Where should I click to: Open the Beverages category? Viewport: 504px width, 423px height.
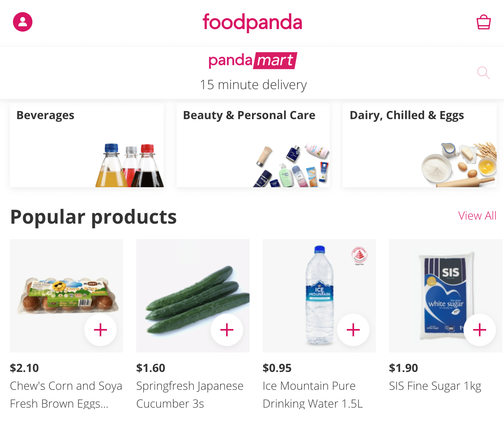tap(87, 145)
